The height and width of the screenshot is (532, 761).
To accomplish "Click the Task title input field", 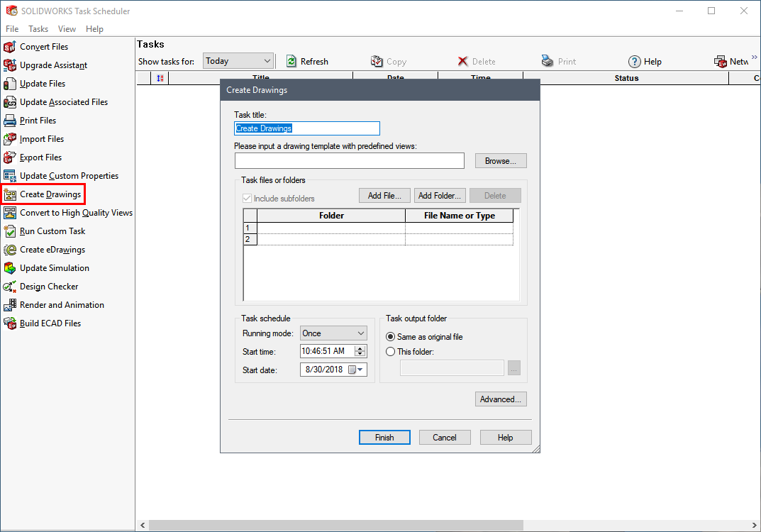I will pyautogui.click(x=307, y=128).
